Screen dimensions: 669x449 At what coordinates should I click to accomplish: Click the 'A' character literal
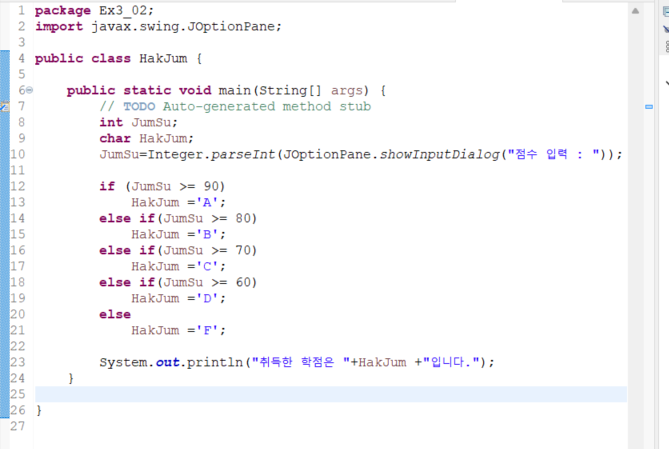click(x=207, y=202)
